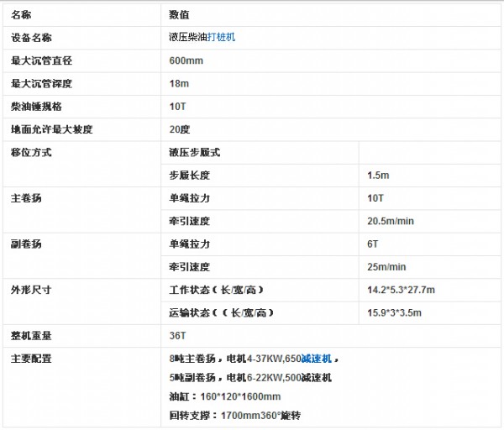The image size is (504, 430).
Task: Click the 20度 slope value
Action: 179,129
